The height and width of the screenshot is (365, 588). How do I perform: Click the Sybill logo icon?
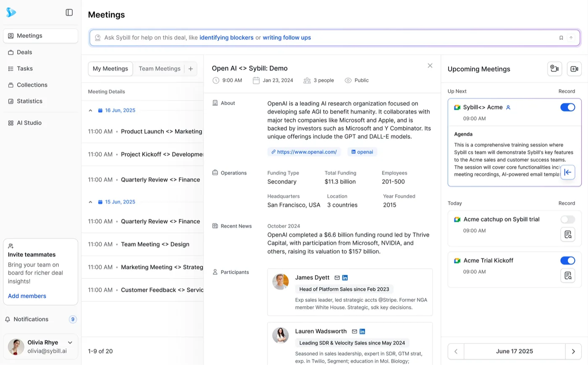pyautogui.click(x=11, y=13)
